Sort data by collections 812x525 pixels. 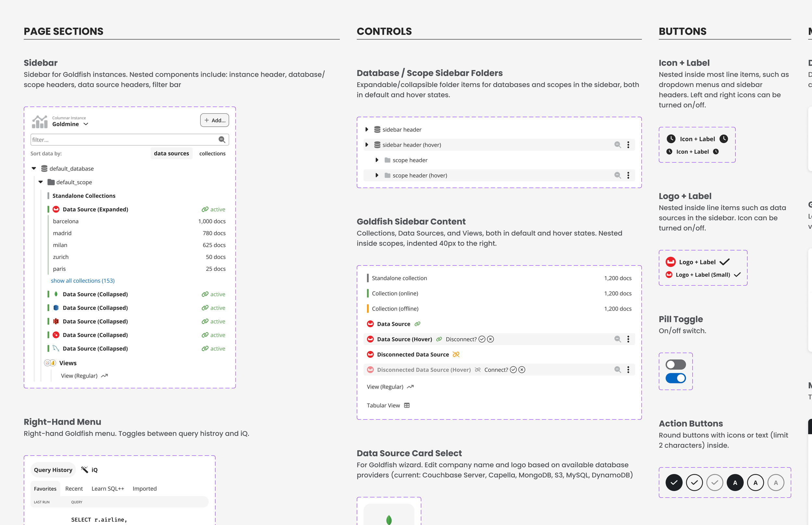click(212, 153)
